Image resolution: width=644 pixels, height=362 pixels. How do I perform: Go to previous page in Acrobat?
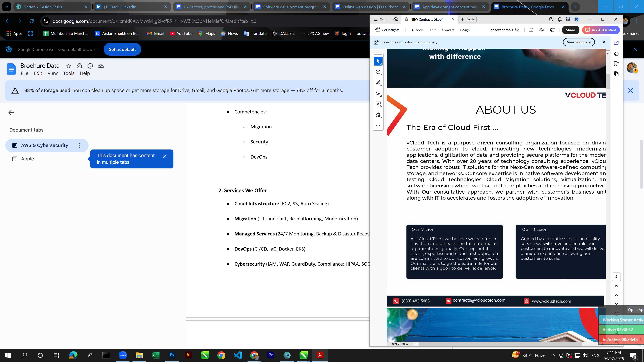tap(616, 295)
